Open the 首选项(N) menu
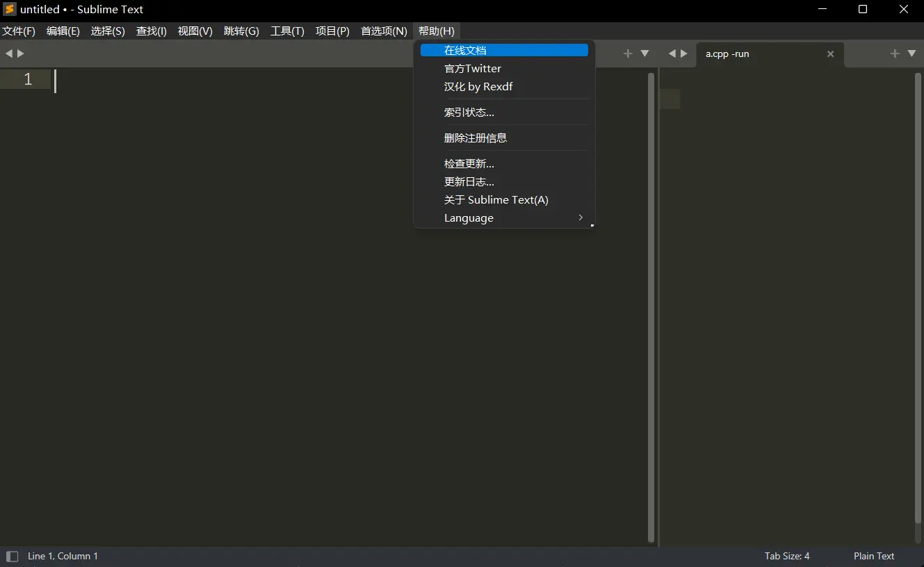Image resolution: width=924 pixels, height=567 pixels. click(384, 31)
